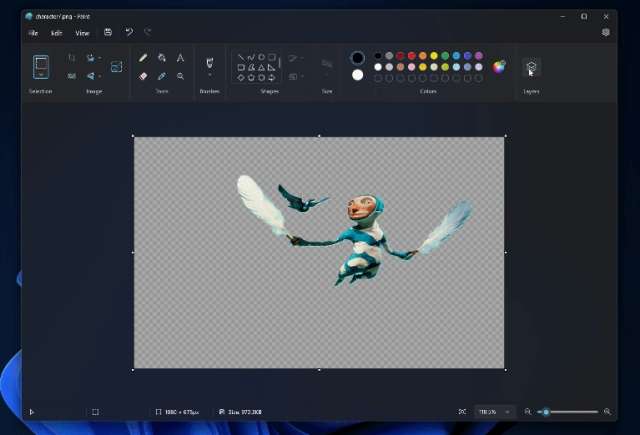Click the fit to window button
The image size is (640, 435).
pos(462,411)
